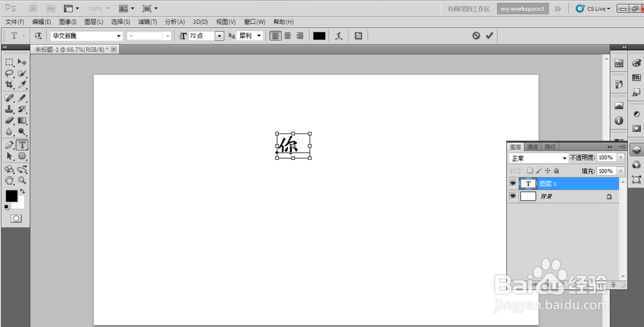This screenshot has width=644, height=327.
Task: Open CS Live menu
Action: point(593,8)
